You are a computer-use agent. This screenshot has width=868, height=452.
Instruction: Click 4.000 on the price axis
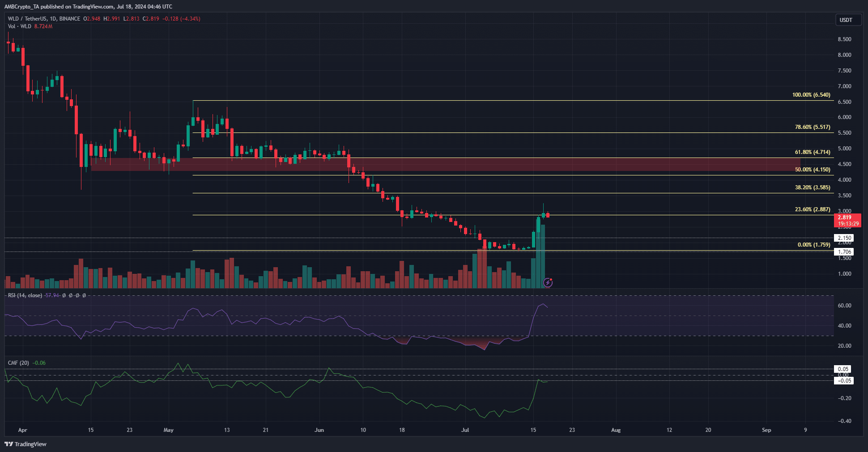(x=844, y=180)
